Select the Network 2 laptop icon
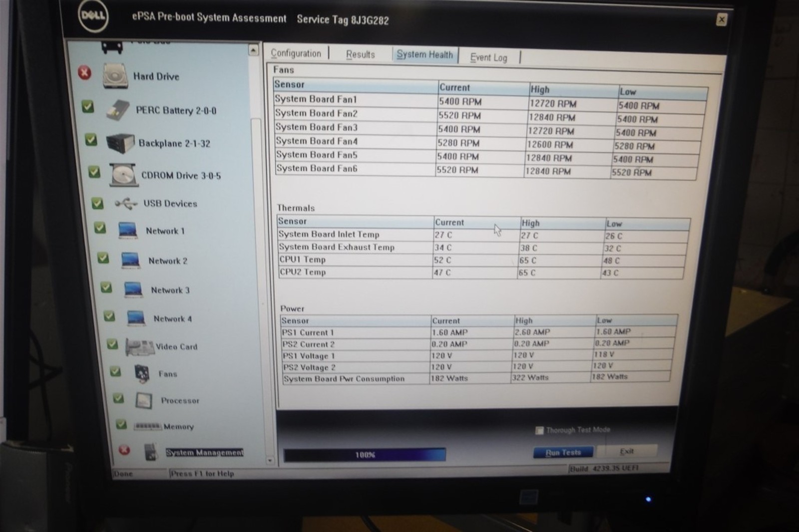Viewport: 799px width, 532px height. 130,260
